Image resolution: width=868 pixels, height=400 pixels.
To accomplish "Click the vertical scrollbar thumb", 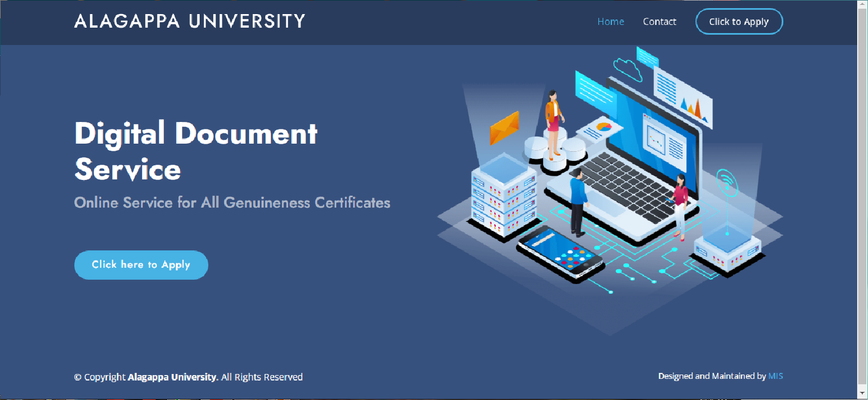I will coord(862,195).
